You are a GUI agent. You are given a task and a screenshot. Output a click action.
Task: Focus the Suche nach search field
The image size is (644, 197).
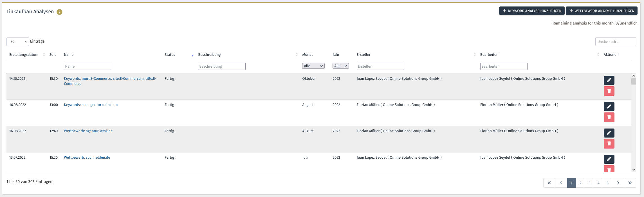pyautogui.click(x=616, y=42)
